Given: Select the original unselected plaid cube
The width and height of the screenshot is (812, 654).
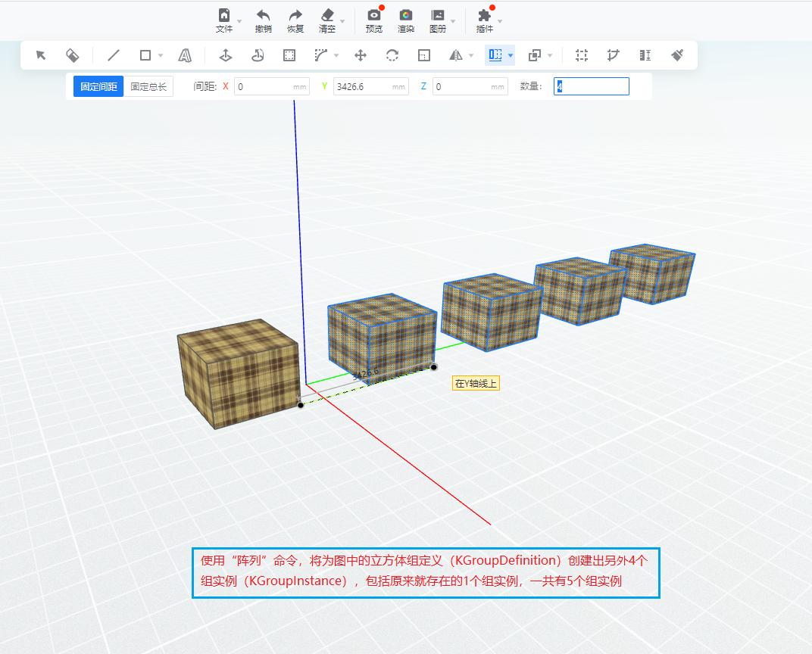Looking at the screenshot, I should (x=239, y=374).
